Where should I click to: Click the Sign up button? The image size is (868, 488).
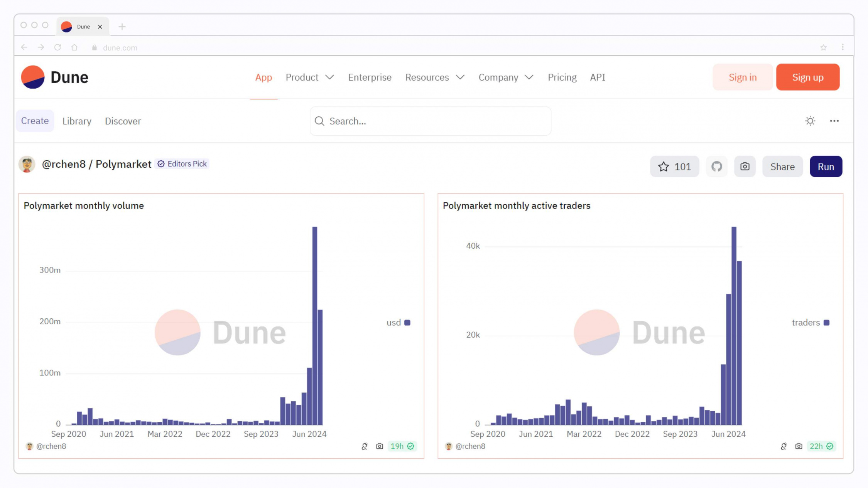(808, 77)
